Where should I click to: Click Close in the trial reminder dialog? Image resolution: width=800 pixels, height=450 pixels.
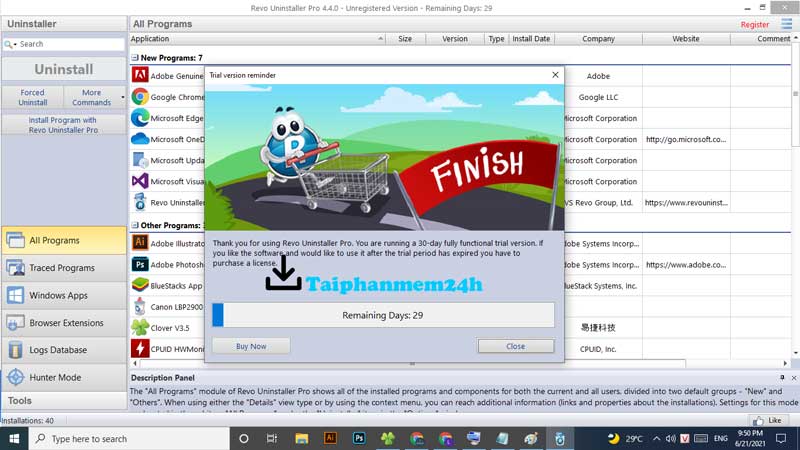pos(515,346)
